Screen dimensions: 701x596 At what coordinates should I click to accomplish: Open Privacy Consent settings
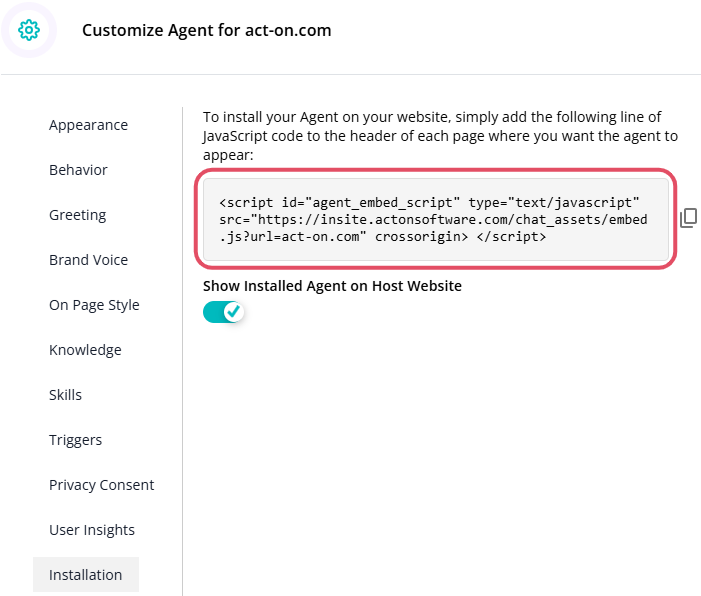point(101,485)
